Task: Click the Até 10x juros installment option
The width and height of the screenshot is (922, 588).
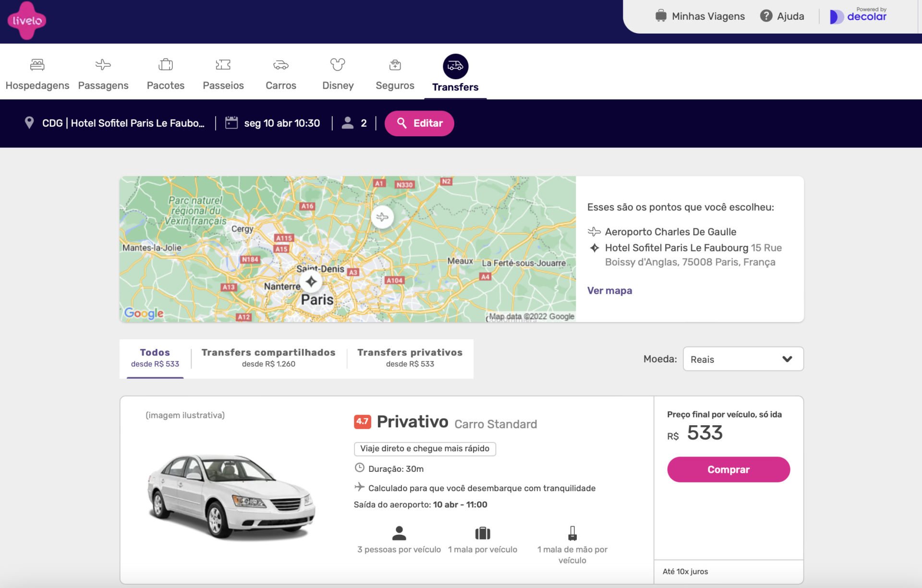Action: coord(685,571)
